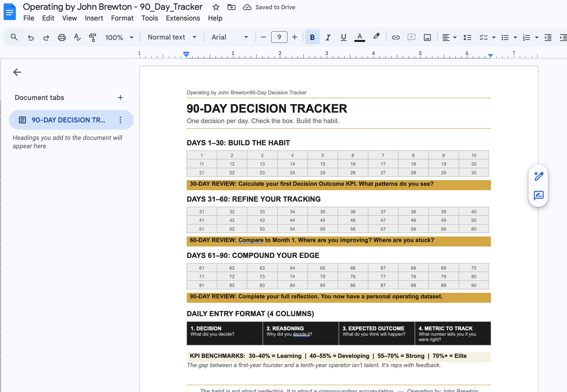The width and height of the screenshot is (567, 392).
Task: Click the insert image icon
Action: point(427,37)
